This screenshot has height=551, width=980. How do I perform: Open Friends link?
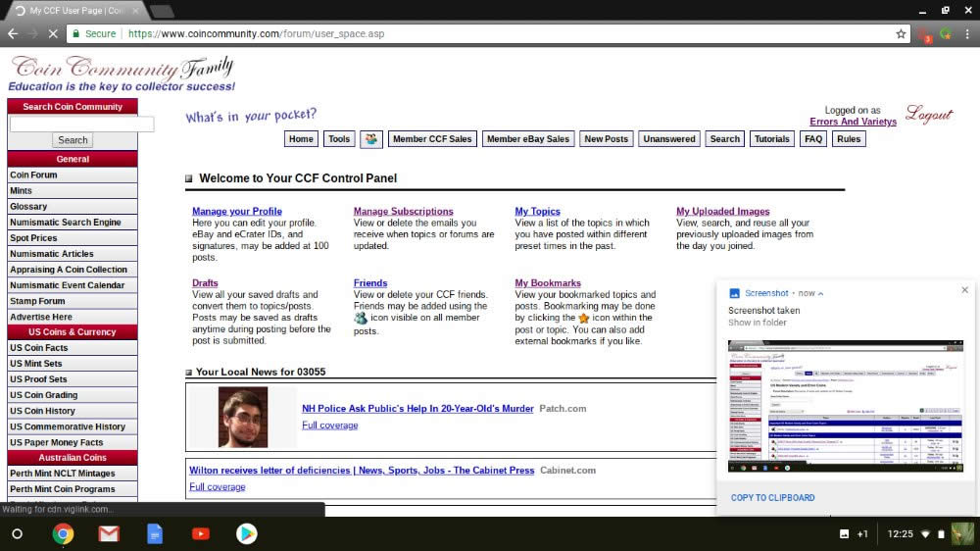click(370, 283)
